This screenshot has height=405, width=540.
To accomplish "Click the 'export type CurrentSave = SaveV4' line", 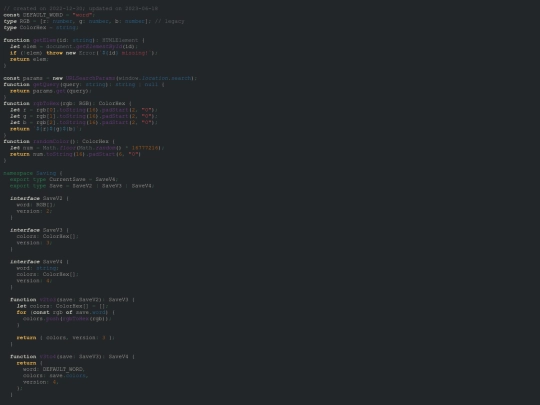I will pyautogui.click(x=64, y=179).
